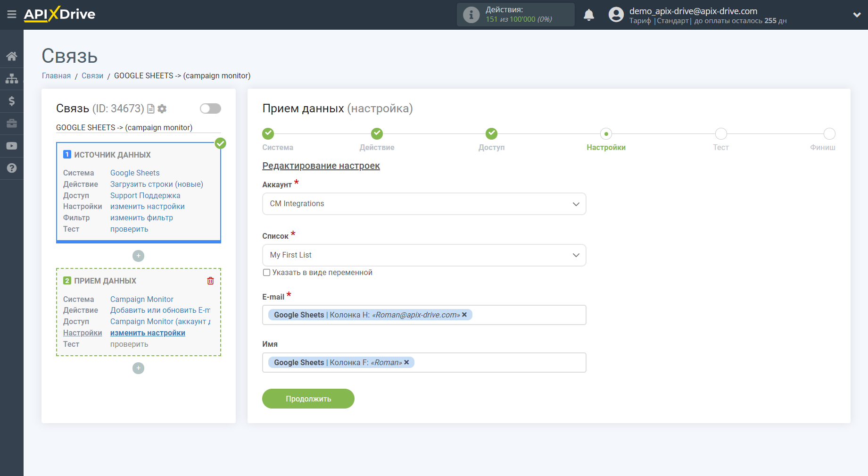
Task: Open the Главная breadcrumb link
Action: 56,76
